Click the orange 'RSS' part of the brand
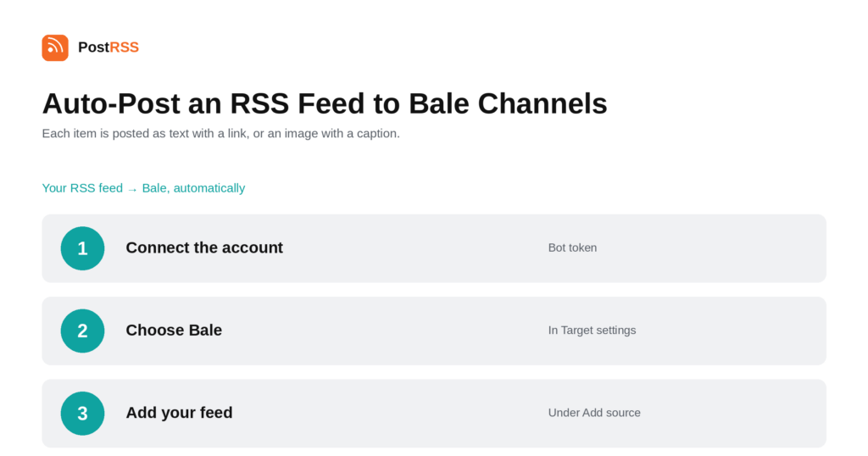Screen dimensions: 868x456 pos(124,47)
